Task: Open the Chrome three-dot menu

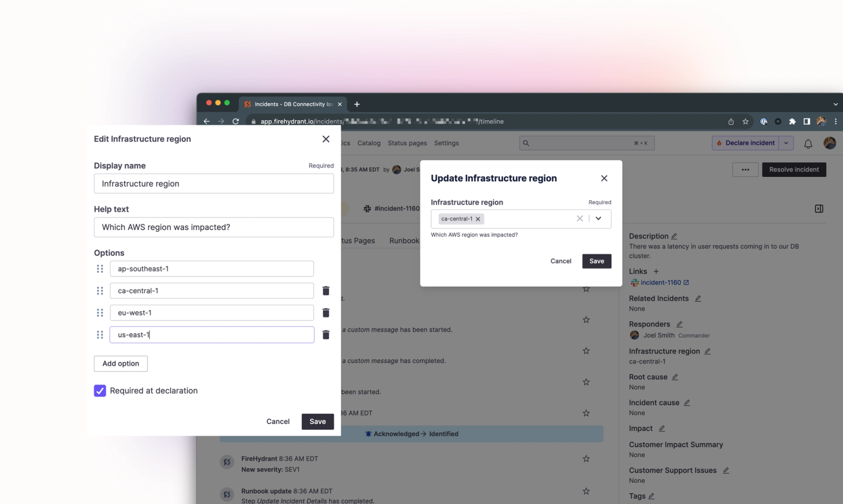Action: pyautogui.click(x=836, y=122)
